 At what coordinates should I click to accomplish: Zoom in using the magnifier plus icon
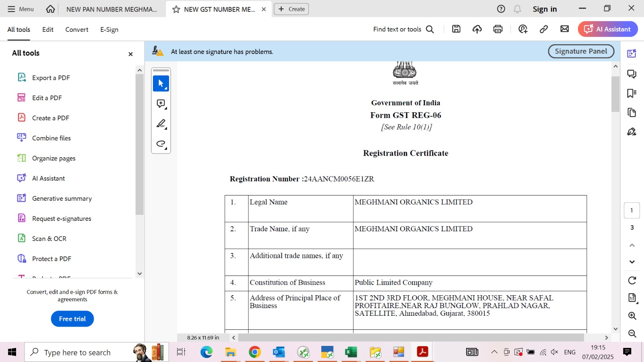(632, 316)
